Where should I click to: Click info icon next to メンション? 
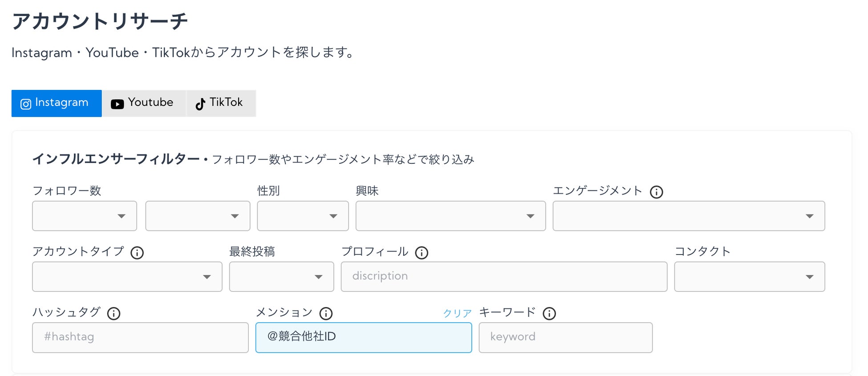(x=326, y=313)
